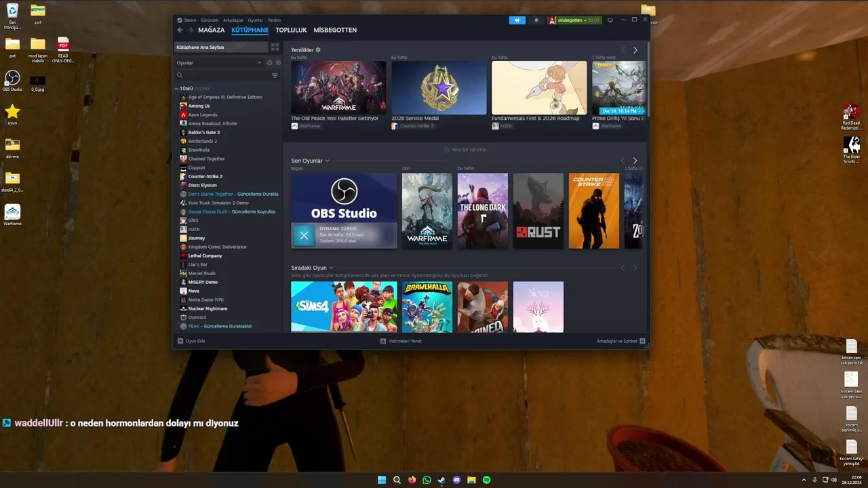Click inside the library search field

coord(227,75)
